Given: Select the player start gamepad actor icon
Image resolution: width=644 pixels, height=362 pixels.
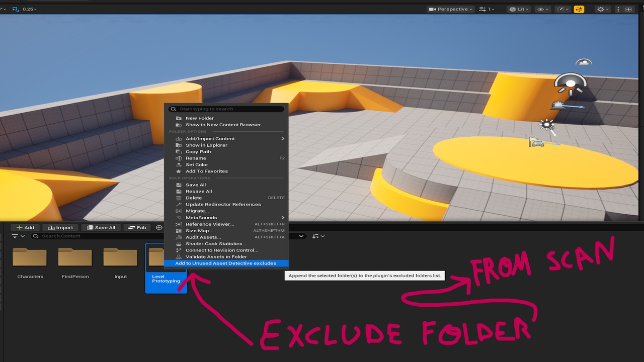Looking at the screenshot, I should click(x=537, y=143).
